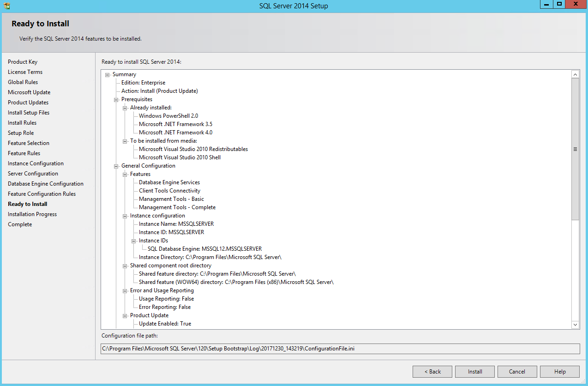Click the scrollbar down arrow
The image size is (588, 386).
point(576,325)
